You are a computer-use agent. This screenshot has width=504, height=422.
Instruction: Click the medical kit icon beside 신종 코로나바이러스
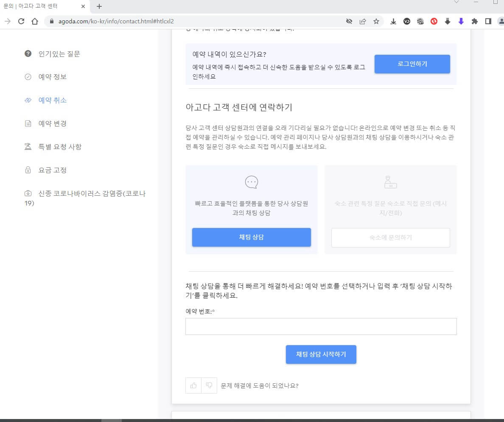click(28, 193)
